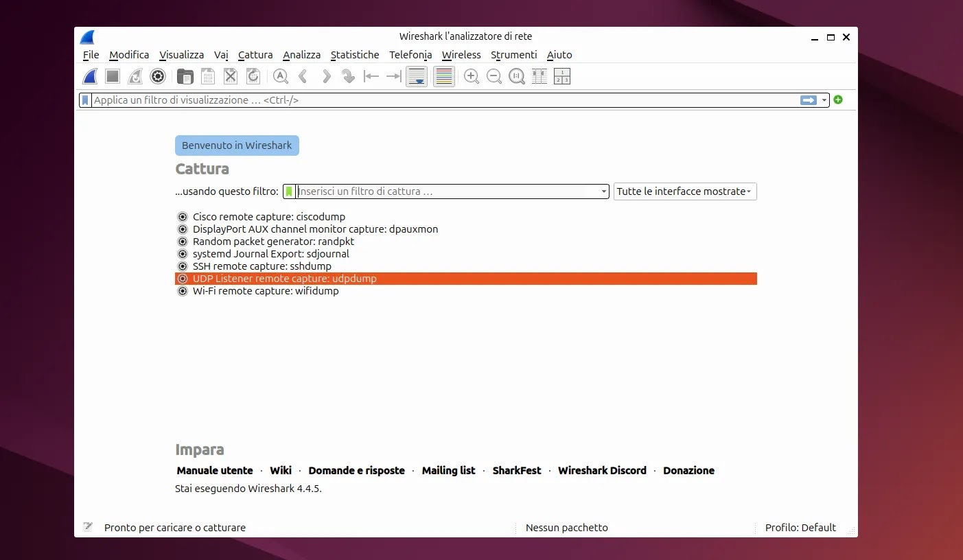Open 'Tutte le interfacce mostrate' dropdown
The image size is (963, 560).
[x=685, y=191]
